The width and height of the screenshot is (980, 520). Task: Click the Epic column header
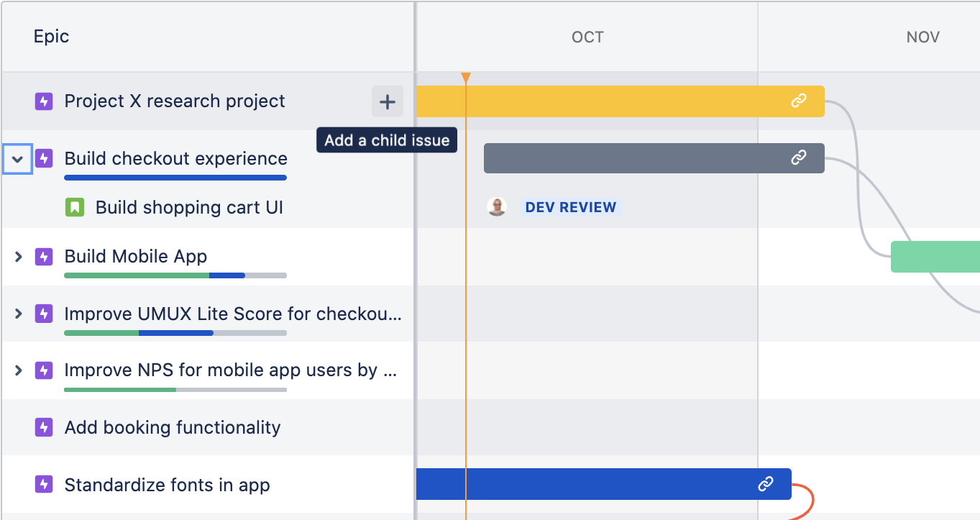click(51, 36)
